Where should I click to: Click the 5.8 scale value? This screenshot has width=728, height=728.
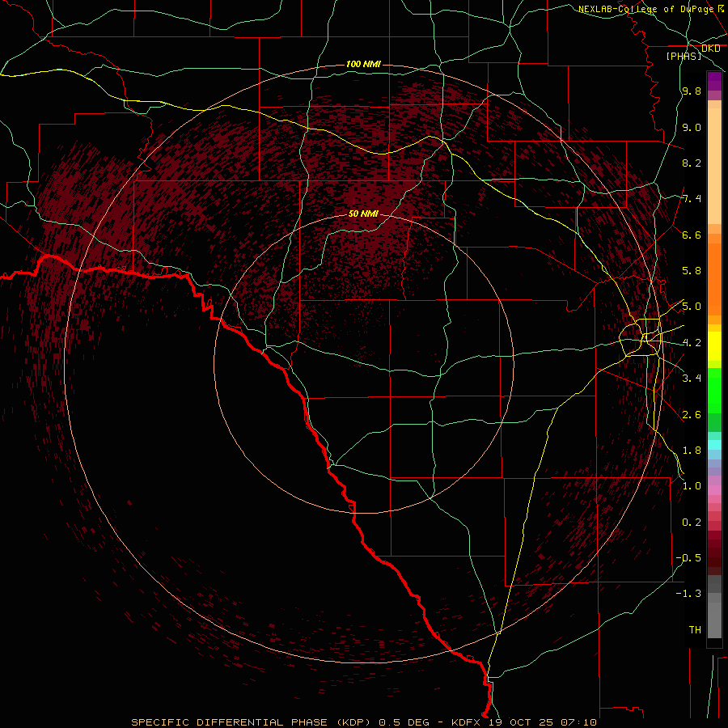pos(692,271)
